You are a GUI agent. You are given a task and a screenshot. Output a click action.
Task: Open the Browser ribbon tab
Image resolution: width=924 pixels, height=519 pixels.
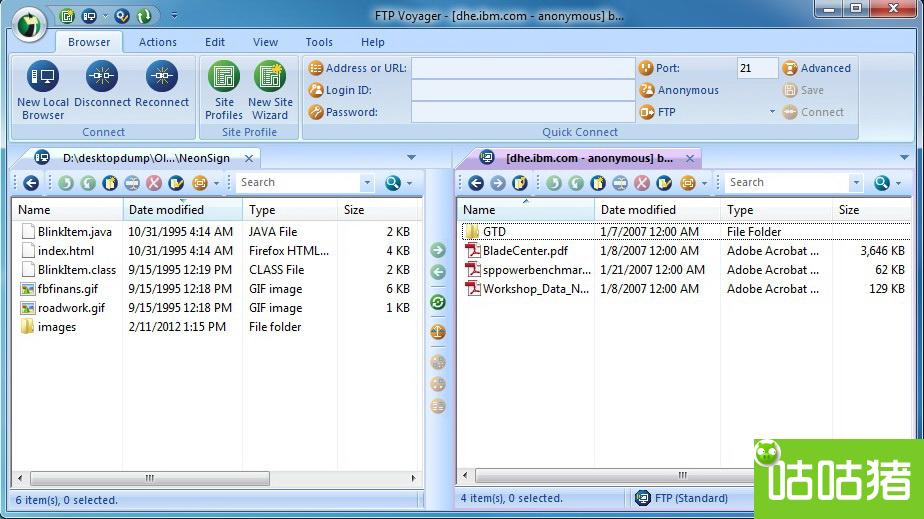coord(89,42)
